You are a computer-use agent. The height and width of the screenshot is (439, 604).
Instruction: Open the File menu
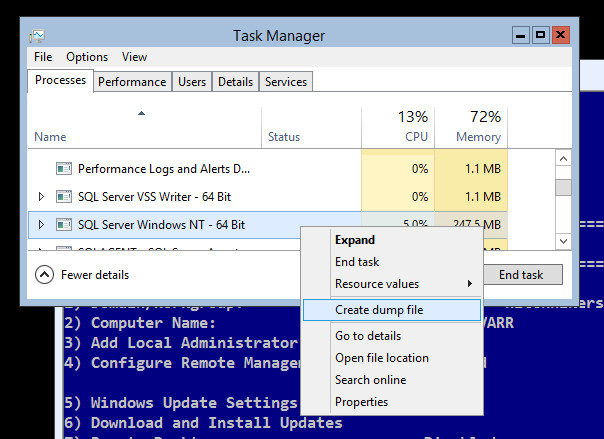pyautogui.click(x=43, y=57)
